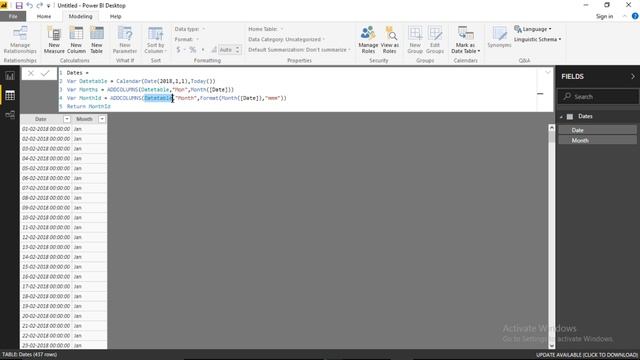Switch to Report view in sidebar

click(10, 76)
